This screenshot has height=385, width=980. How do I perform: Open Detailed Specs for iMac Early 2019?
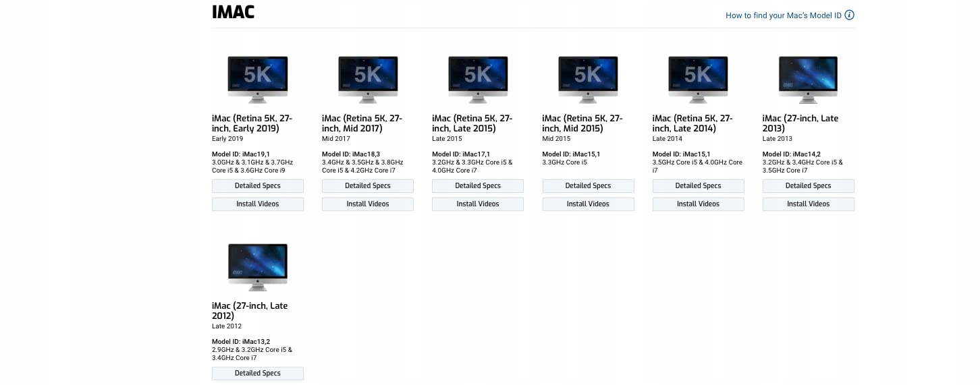258,186
